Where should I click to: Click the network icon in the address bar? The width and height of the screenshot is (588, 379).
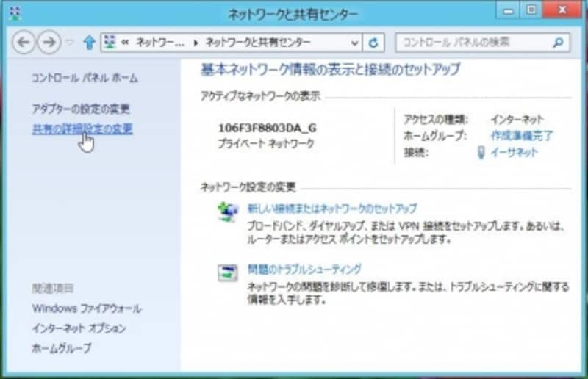click(x=110, y=43)
